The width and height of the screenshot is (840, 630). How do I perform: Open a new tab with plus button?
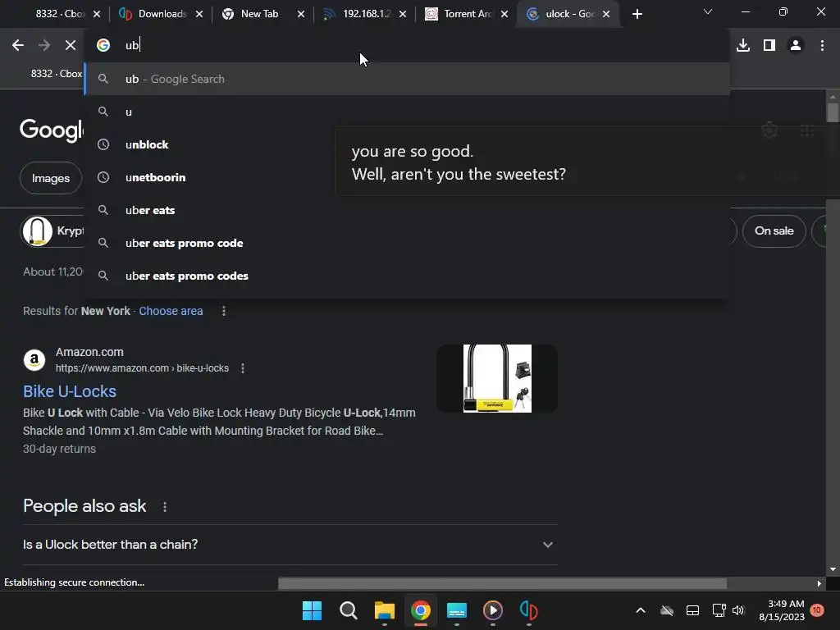[637, 14]
